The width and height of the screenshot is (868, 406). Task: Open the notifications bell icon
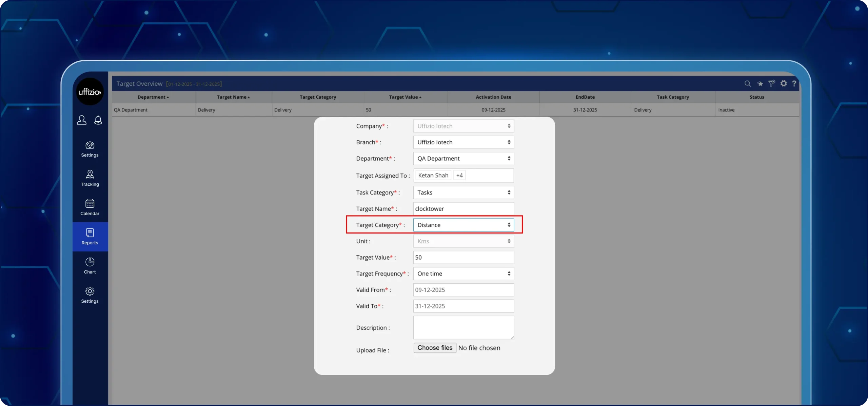tap(98, 120)
